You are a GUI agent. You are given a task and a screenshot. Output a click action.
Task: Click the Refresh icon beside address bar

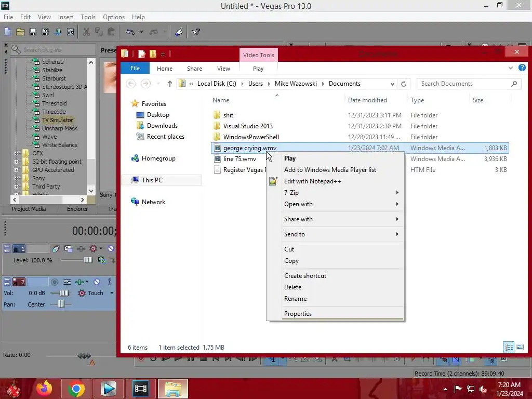coord(404,84)
